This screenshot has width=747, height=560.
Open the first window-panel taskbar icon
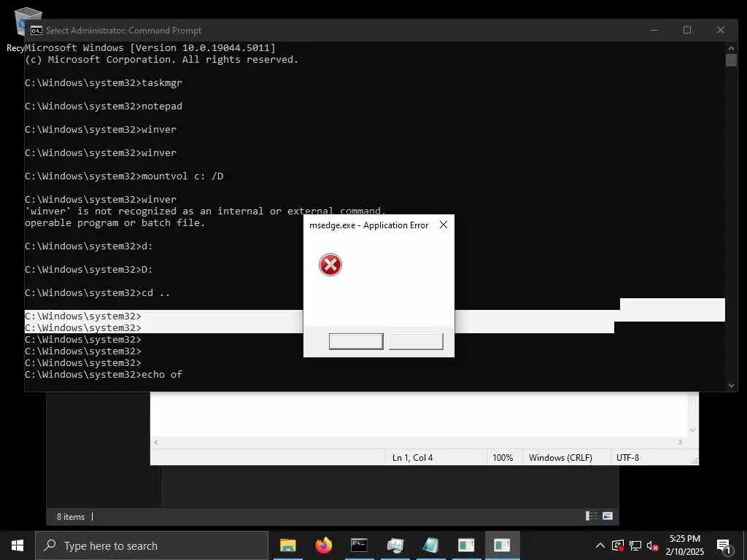(x=466, y=545)
